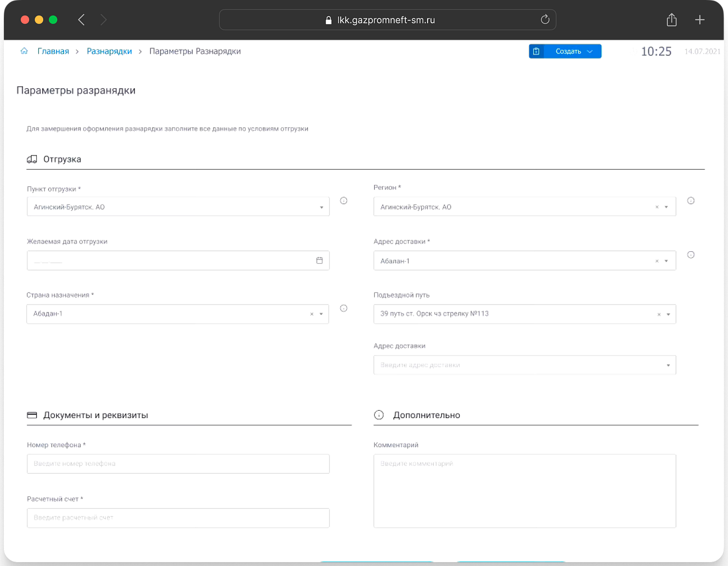728x566 pixels.
Task: Clear the Абадан-1 country selection
Action: tap(312, 314)
